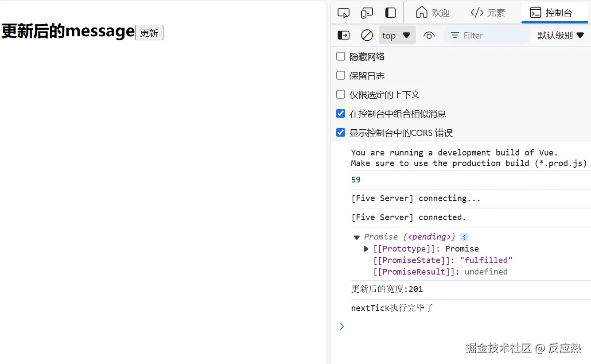Viewport: 591px width, 364px height.
Task: Click the console prompt chevron
Action: coord(342,326)
